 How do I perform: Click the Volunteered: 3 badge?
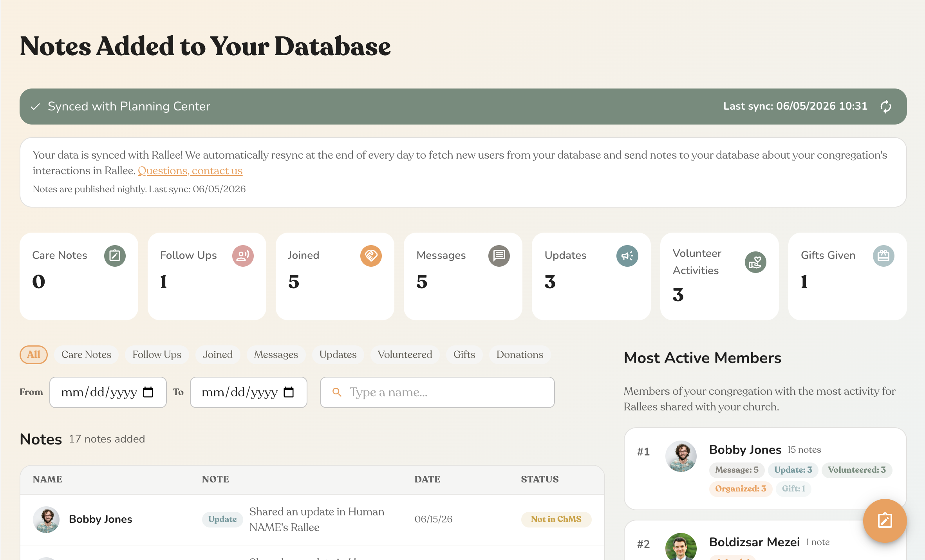point(857,470)
